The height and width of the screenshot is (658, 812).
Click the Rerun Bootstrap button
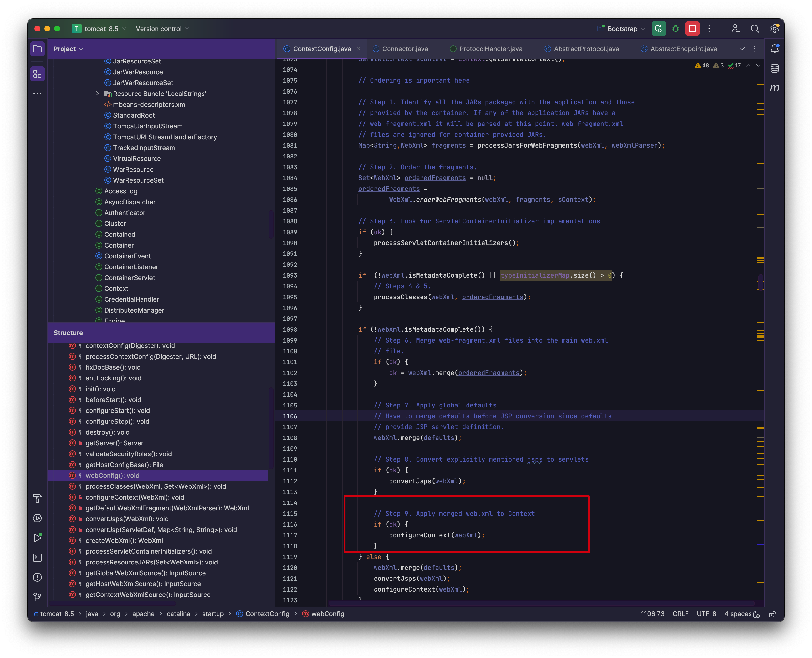tap(658, 29)
